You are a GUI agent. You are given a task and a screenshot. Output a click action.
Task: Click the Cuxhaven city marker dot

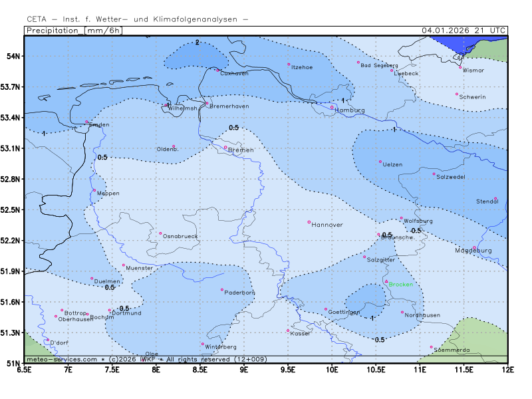[217, 70]
